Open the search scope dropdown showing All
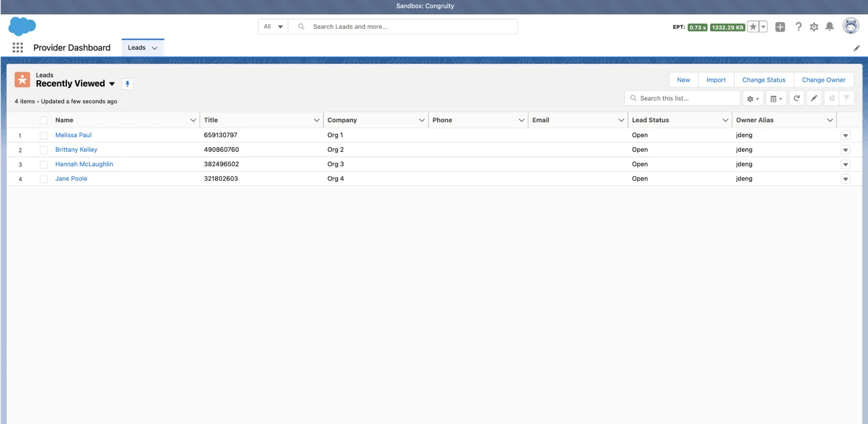The width and height of the screenshot is (868, 424). tap(272, 26)
